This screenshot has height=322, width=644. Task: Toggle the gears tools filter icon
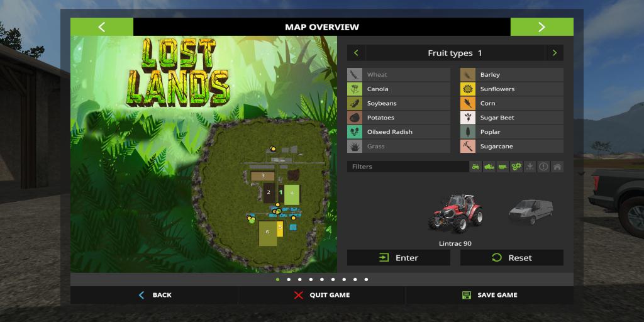[516, 167]
